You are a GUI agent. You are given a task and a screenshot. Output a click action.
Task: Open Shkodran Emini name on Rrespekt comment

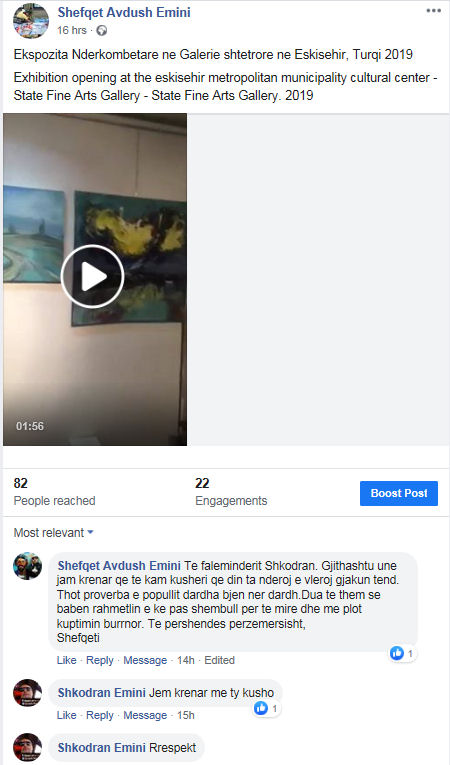tap(102, 747)
